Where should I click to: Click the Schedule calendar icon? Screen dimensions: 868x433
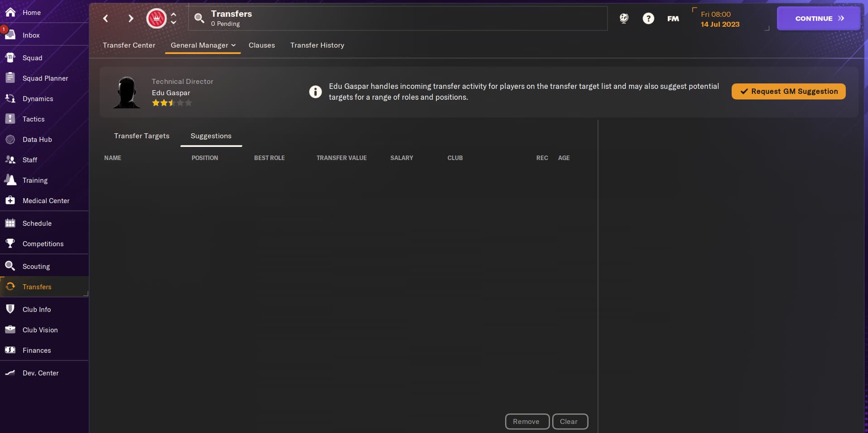click(x=10, y=223)
